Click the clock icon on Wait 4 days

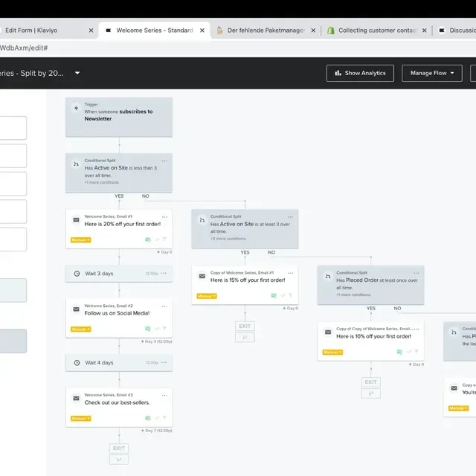coord(77,363)
